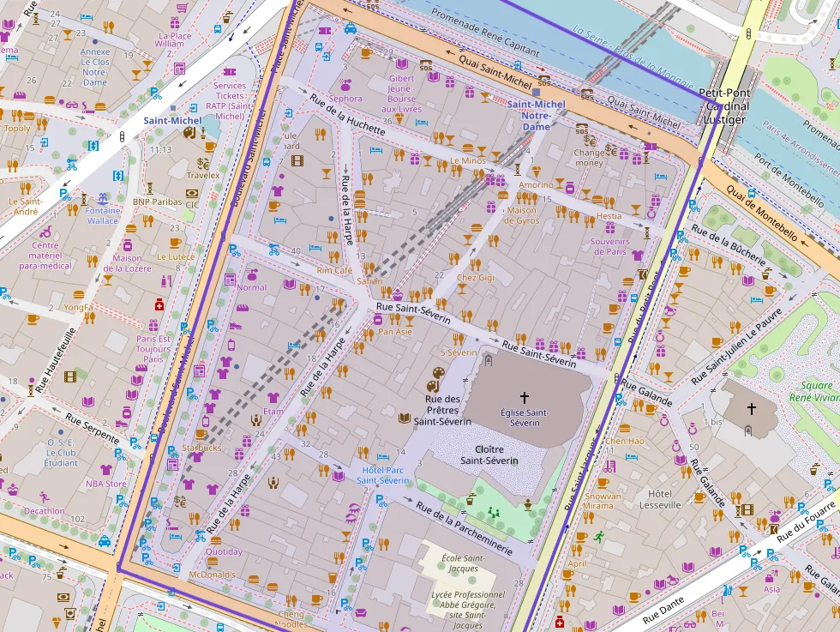Click the Petit-Pont Cardinal Lustiger bridge label

[x=724, y=106]
